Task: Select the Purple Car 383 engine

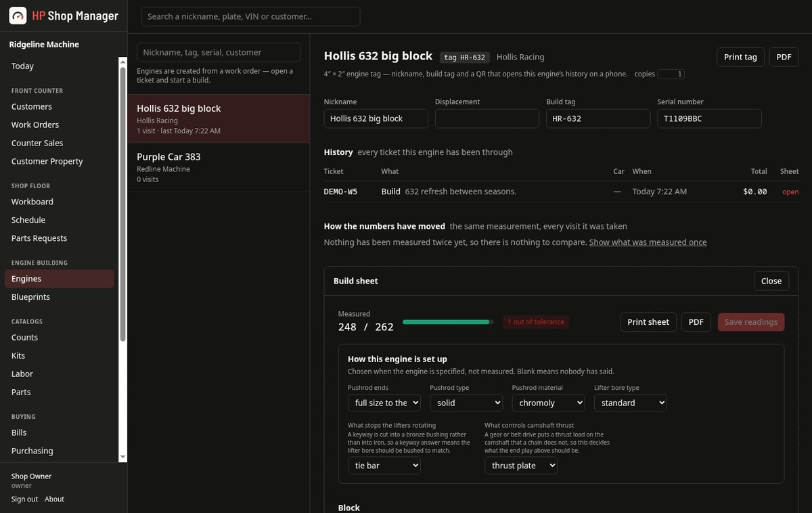Action: pos(219,167)
